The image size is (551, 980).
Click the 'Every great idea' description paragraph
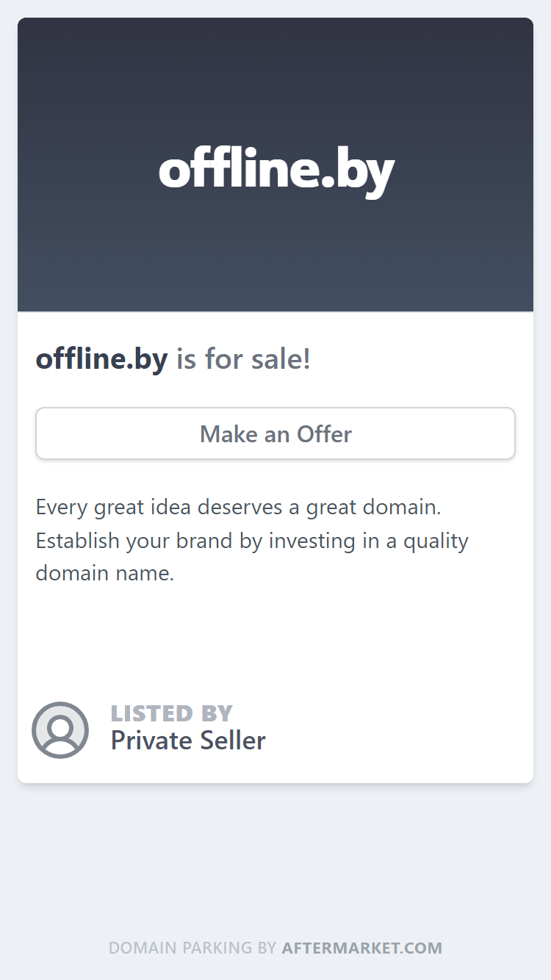(252, 540)
